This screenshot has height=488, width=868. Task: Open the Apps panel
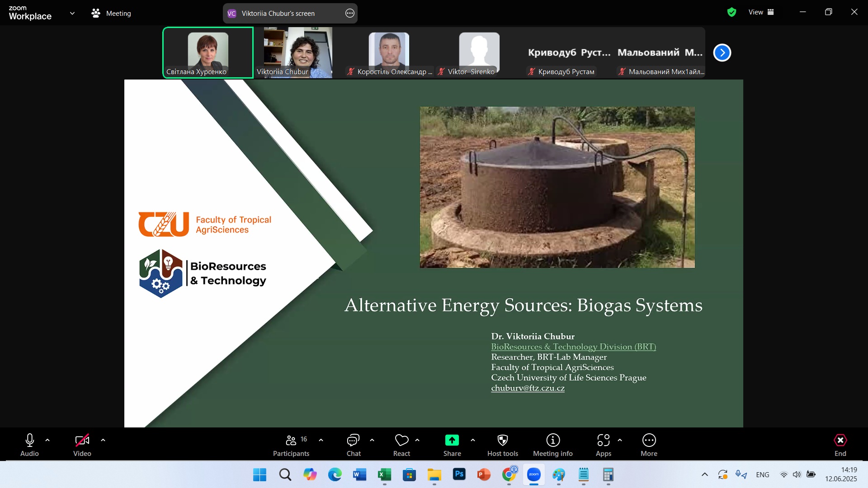click(x=604, y=445)
